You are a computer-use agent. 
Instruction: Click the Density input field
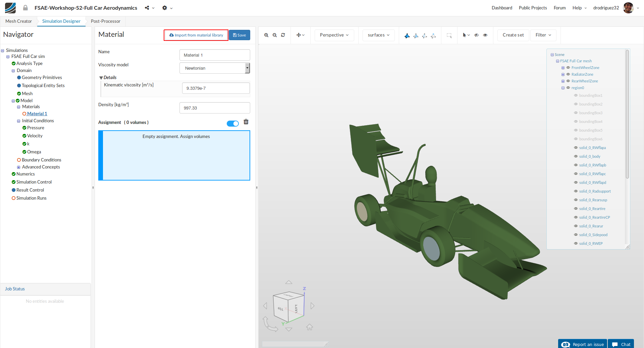click(x=215, y=108)
